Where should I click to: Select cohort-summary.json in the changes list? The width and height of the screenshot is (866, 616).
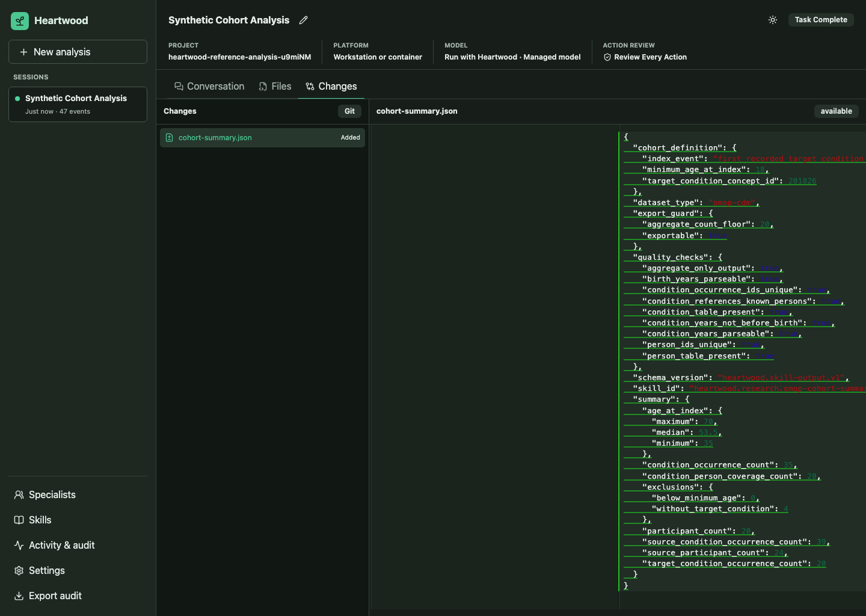pyautogui.click(x=262, y=138)
